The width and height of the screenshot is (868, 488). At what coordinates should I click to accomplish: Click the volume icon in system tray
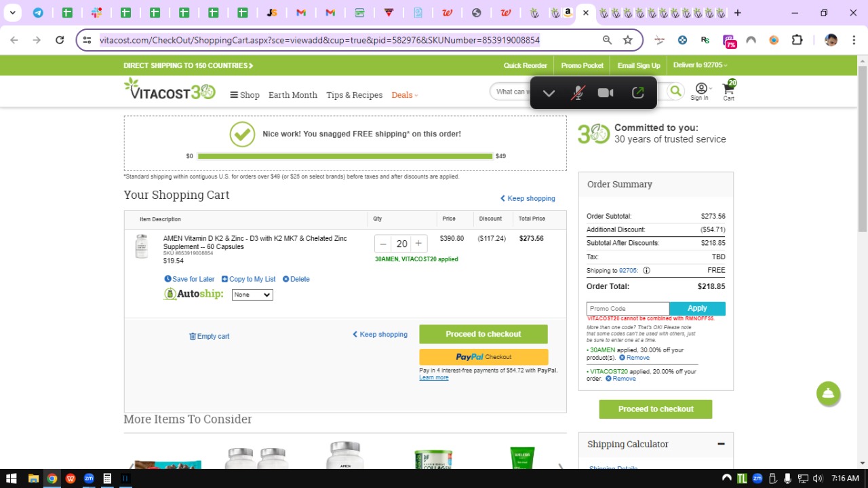(817, 478)
